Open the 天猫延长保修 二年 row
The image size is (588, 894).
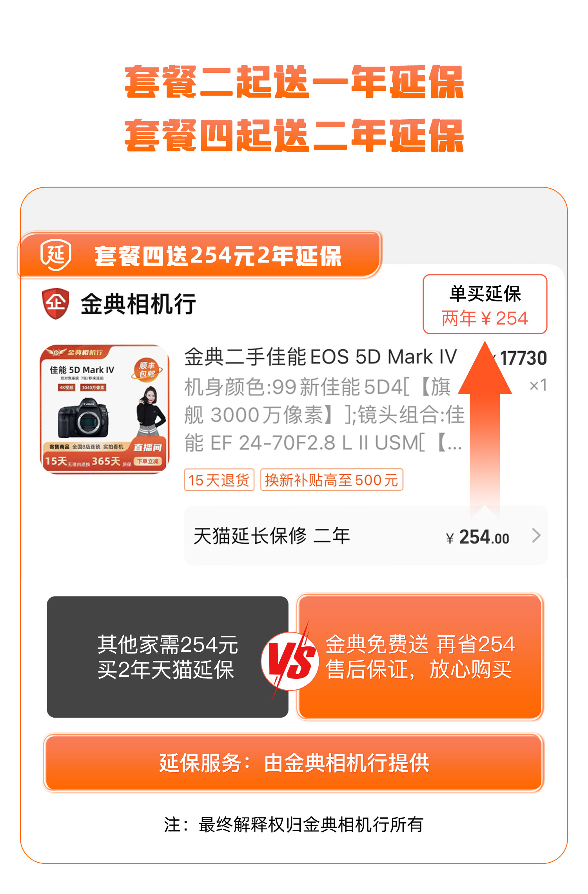(x=366, y=535)
